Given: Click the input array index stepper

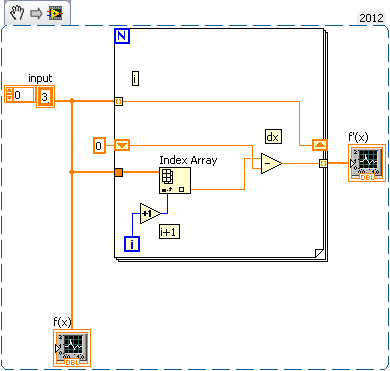Looking at the screenshot, I should tap(9, 94).
